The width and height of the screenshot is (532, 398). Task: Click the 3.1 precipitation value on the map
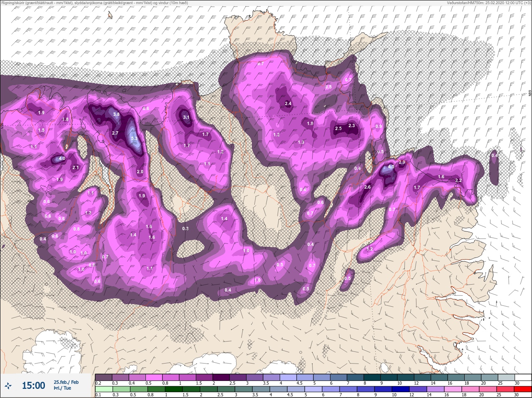point(186,117)
